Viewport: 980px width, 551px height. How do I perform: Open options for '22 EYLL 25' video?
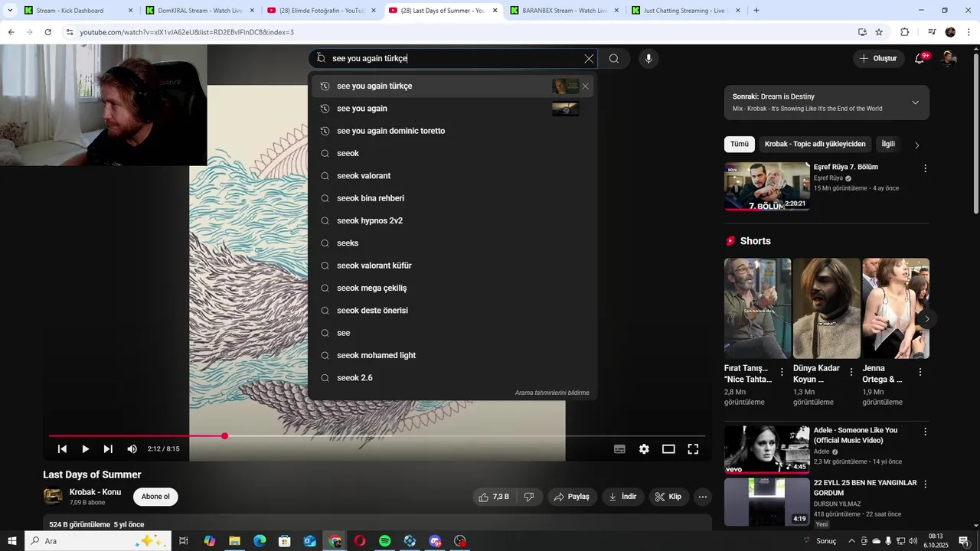point(925,484)
